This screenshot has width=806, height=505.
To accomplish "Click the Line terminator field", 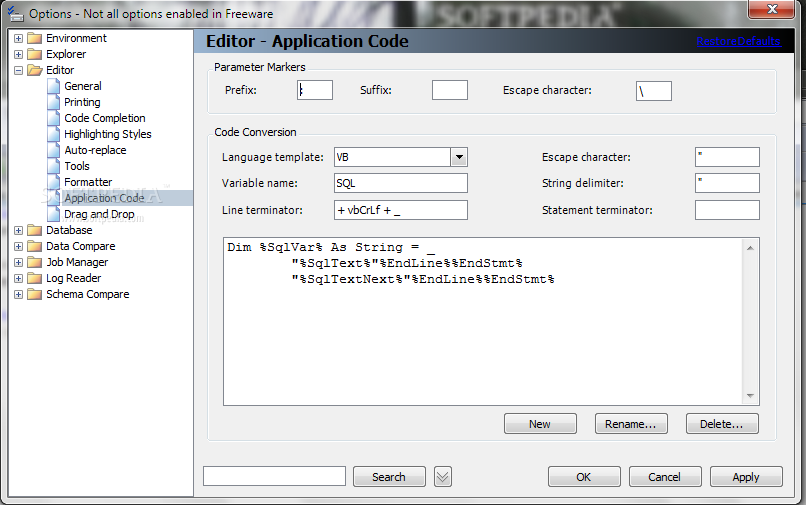I will (x=400, y=210).
